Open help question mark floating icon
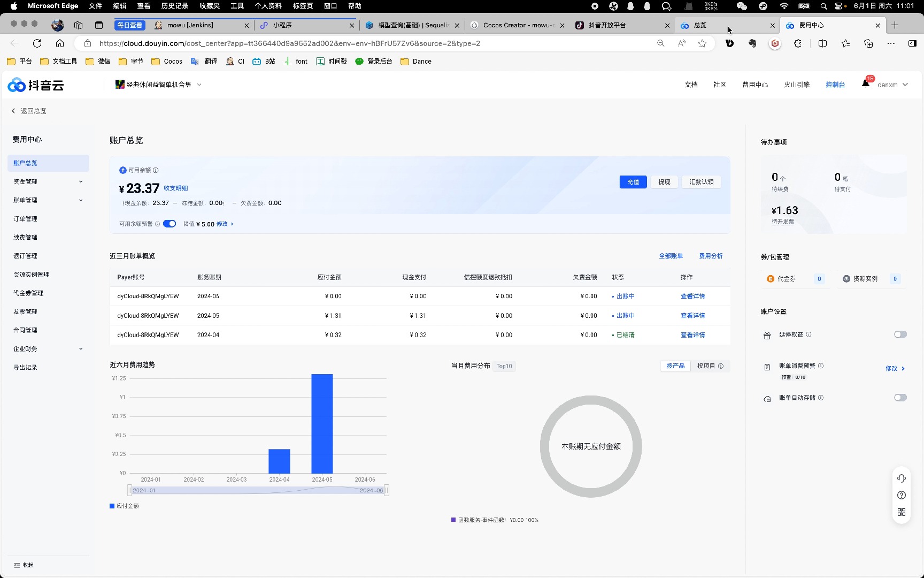The image size is (924, 578). tap(902, 495)
